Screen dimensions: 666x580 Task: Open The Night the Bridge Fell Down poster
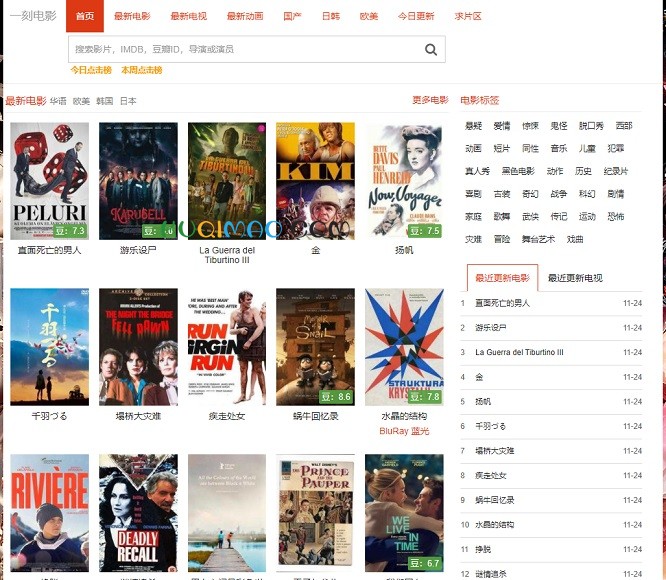(138, 347)
